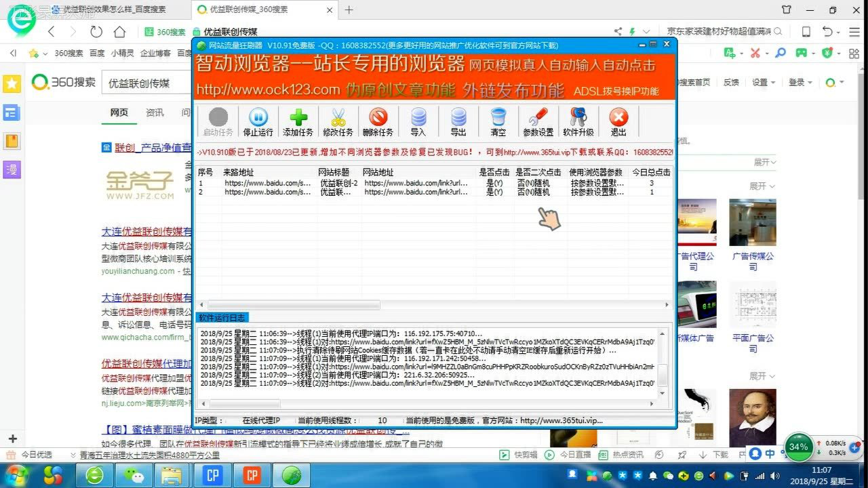Exit the tool with 退出 icon
The image size is (868, 488).
click(618, 122)
